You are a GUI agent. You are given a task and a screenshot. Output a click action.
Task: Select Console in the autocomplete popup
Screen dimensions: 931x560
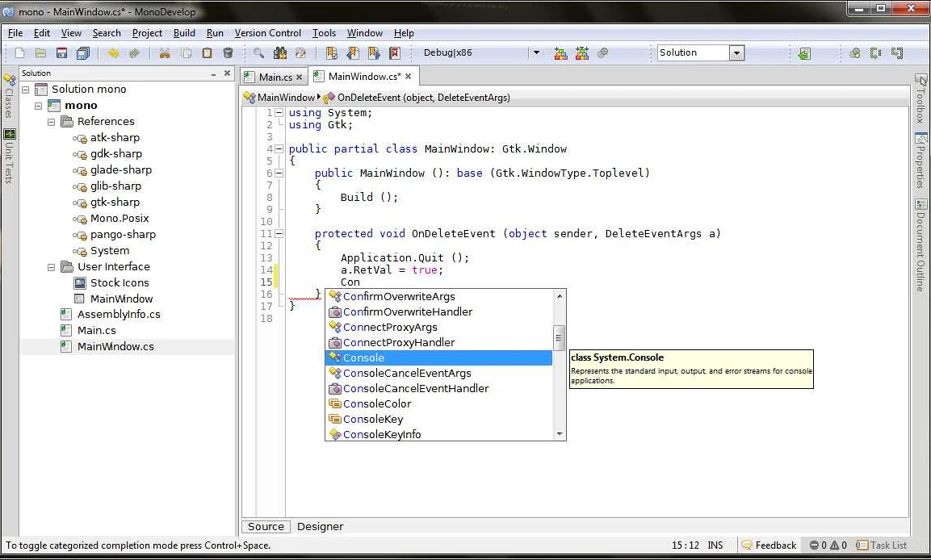pos(363,357)
